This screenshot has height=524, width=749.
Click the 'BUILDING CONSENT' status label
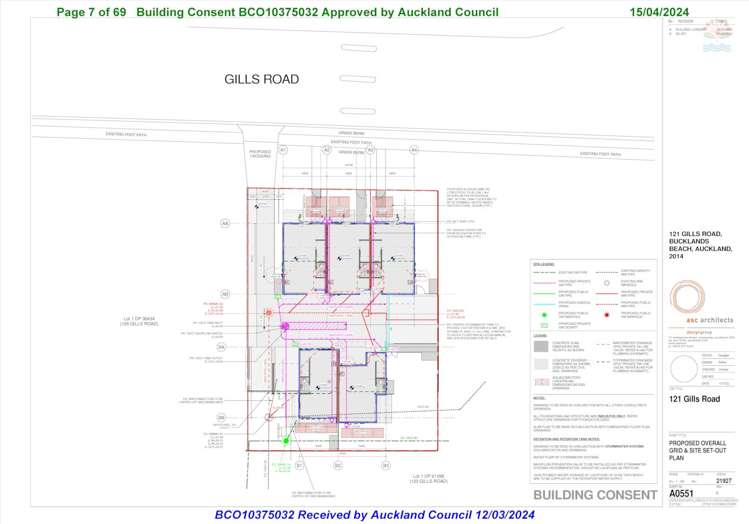click(595, 495)
